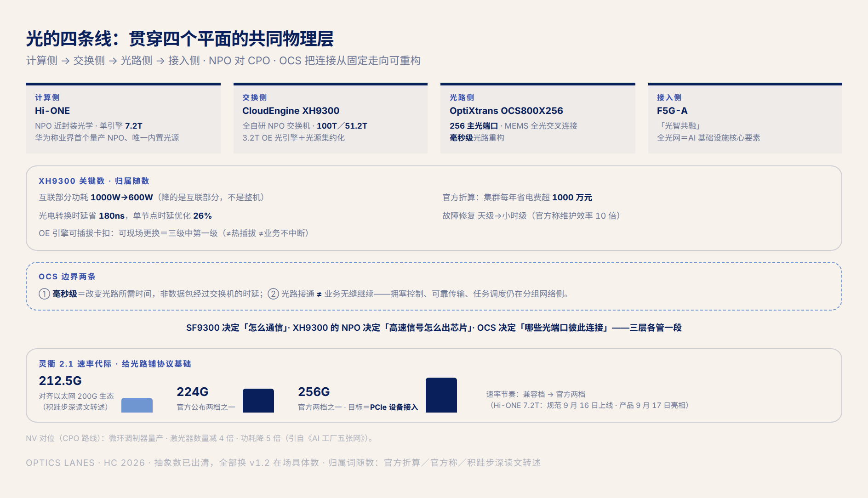The width and height of the screenshot is (868, 498).
Task: Click the 对齐以太网 200G 生态 caption
Action: click(76, 396)
